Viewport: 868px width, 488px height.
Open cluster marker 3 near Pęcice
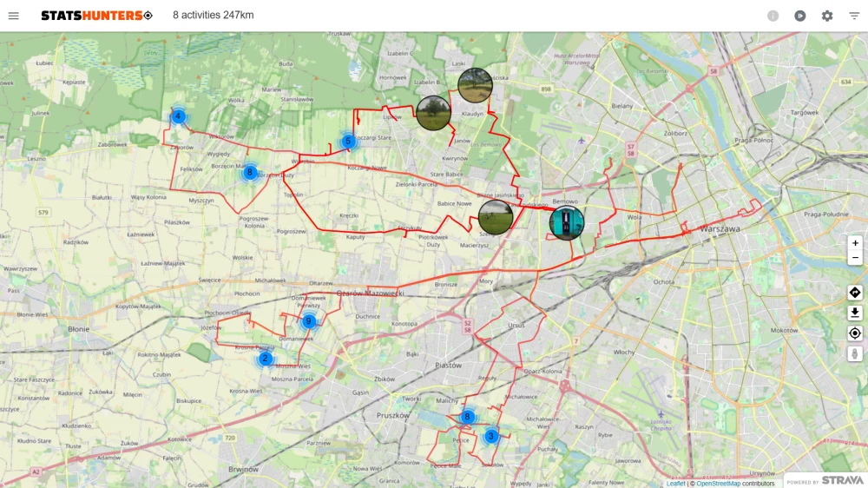click(490, 436)
